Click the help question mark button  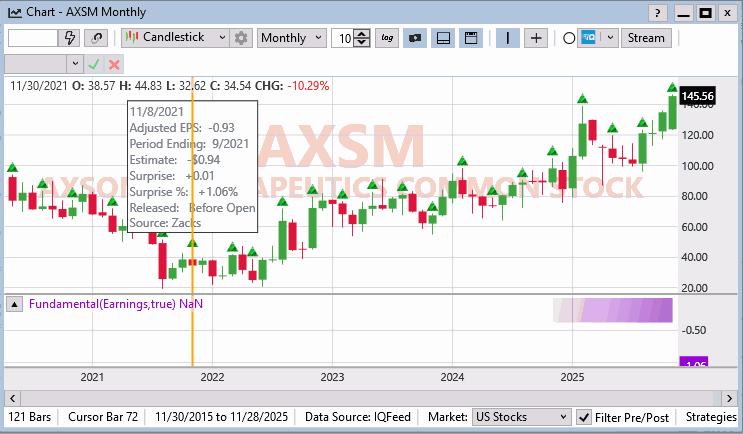[657, 13]
